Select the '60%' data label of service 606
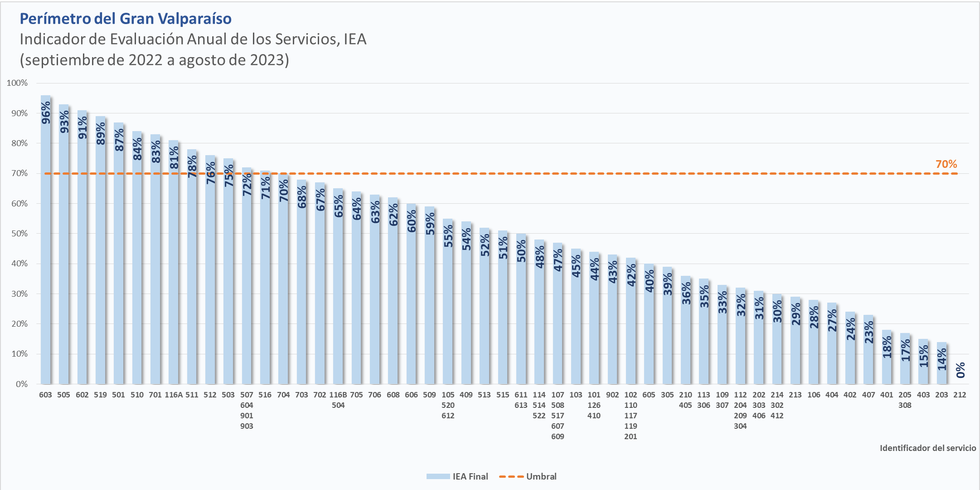The height and width of the screenshot is (490, 980). 412,221
